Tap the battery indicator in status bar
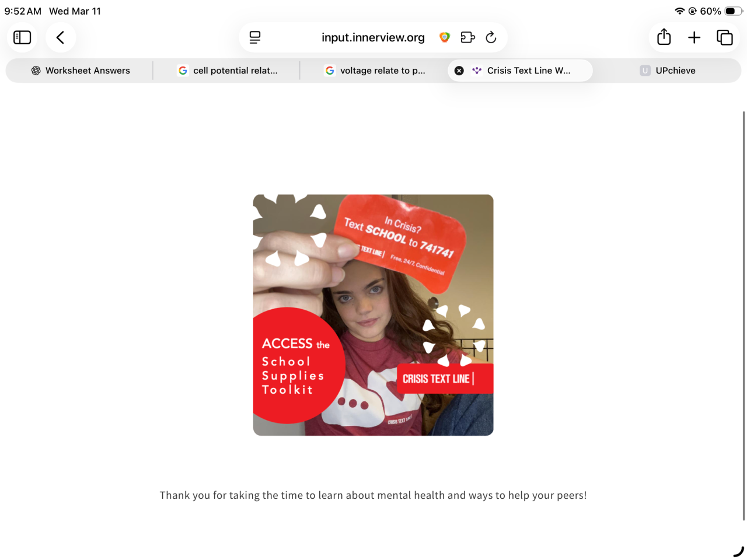Viewport: 747px width, 560px height. pyautogui.click(x=734, y=11)
